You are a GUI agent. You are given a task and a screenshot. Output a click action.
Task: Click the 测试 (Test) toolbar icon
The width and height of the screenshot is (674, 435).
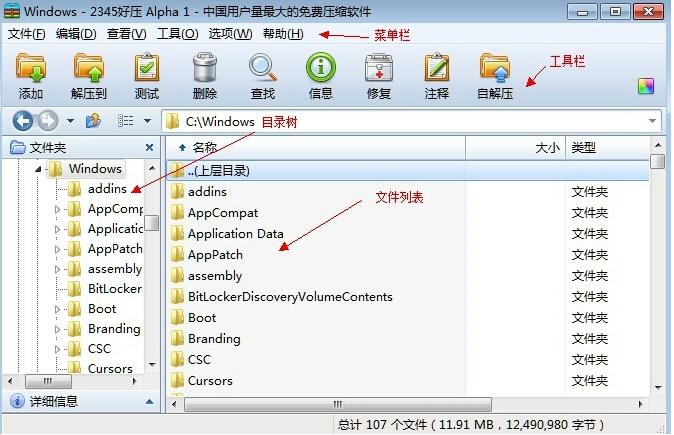[x=147, y=68]
